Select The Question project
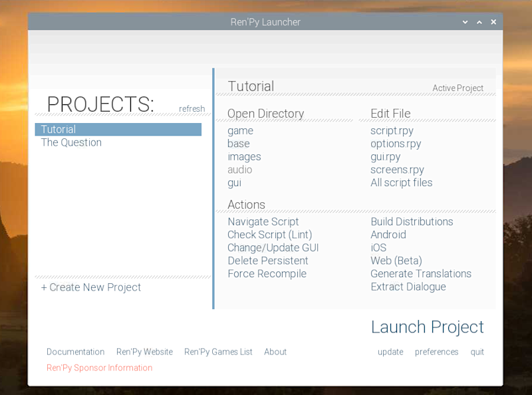 71,142
